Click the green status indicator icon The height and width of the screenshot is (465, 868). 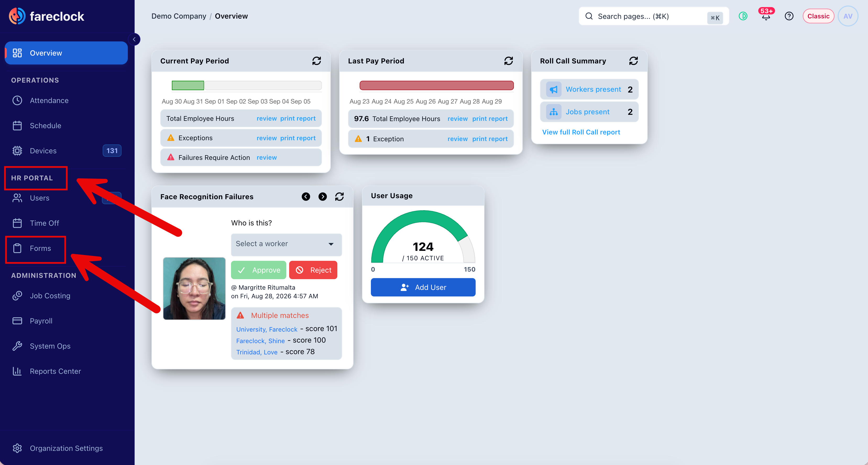click(x=743, y=16)
